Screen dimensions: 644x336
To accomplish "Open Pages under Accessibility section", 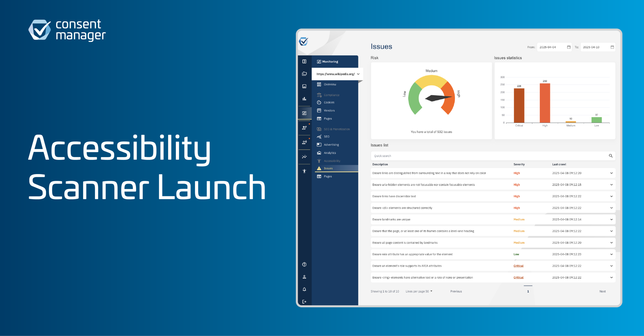I will (324, 176).
